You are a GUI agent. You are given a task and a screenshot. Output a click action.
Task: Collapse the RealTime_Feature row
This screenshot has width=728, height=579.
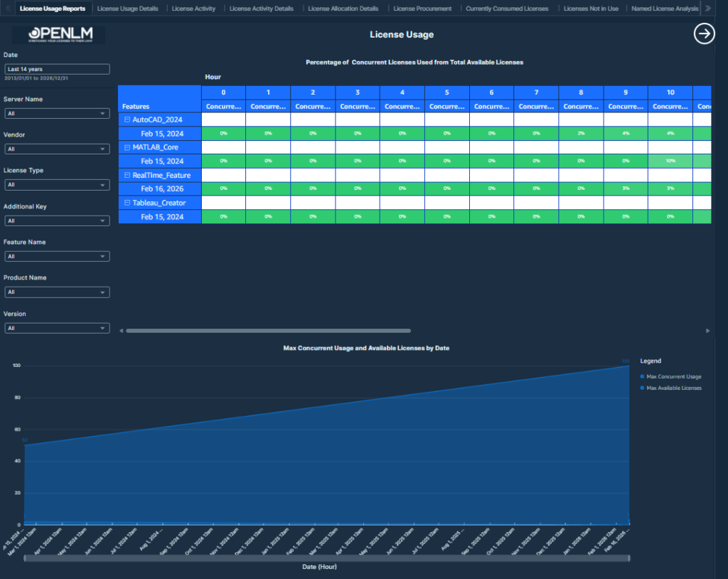(127, 175)
